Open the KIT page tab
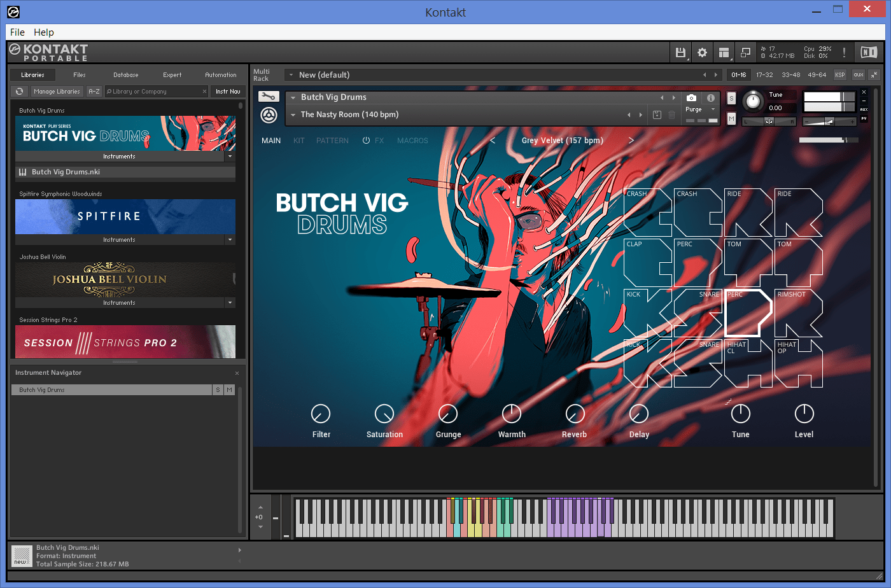 click(299, 141)
